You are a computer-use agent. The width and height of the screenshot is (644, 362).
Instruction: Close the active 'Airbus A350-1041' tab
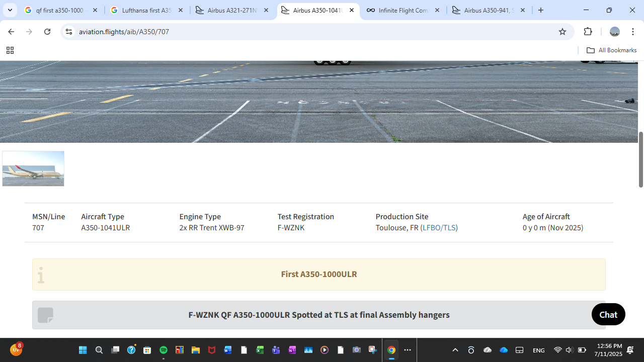point(352,10)
